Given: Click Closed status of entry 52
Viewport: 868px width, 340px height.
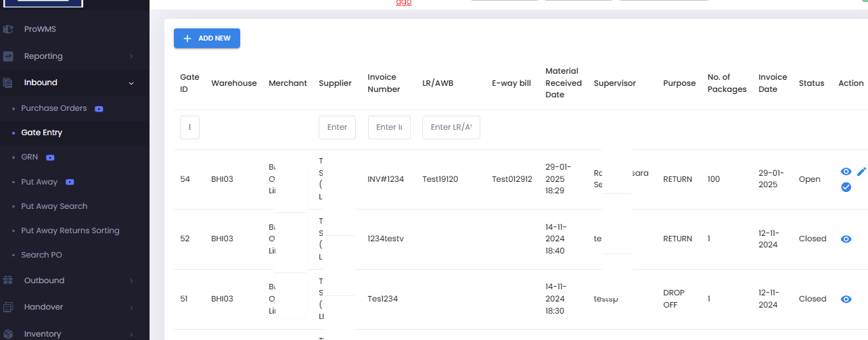Looking at the screenshot, I should tap(813, 239).
